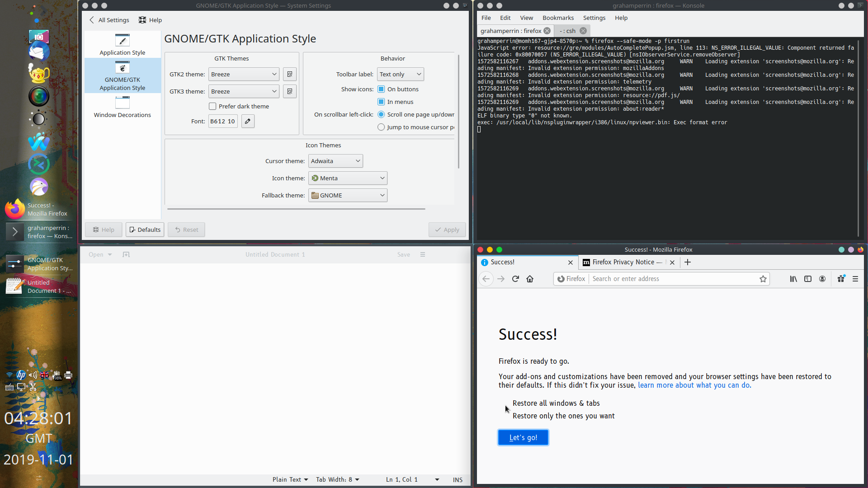
Task: Expand Toolbar label Text only dropdown
Action: [x=400, y=74]
